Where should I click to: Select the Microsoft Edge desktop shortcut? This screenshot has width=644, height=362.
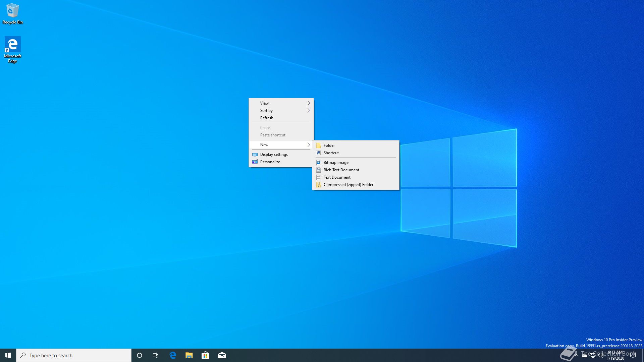[12, 49]
